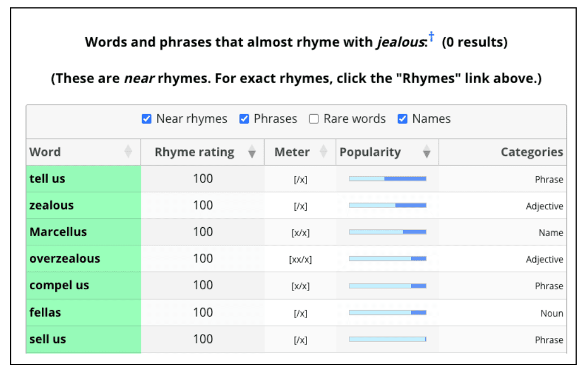Image resolution: width=588 pixels, height=373 pixels.
Task: Enable the Rare words checkbox
Action: [x=314, y=119]
